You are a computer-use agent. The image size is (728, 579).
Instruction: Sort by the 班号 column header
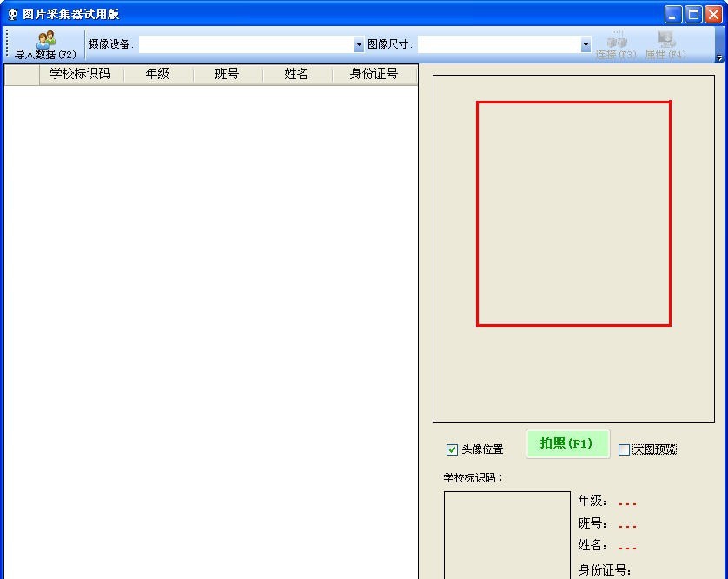228,75
